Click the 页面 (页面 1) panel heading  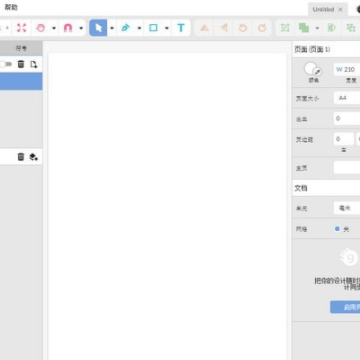312,49
